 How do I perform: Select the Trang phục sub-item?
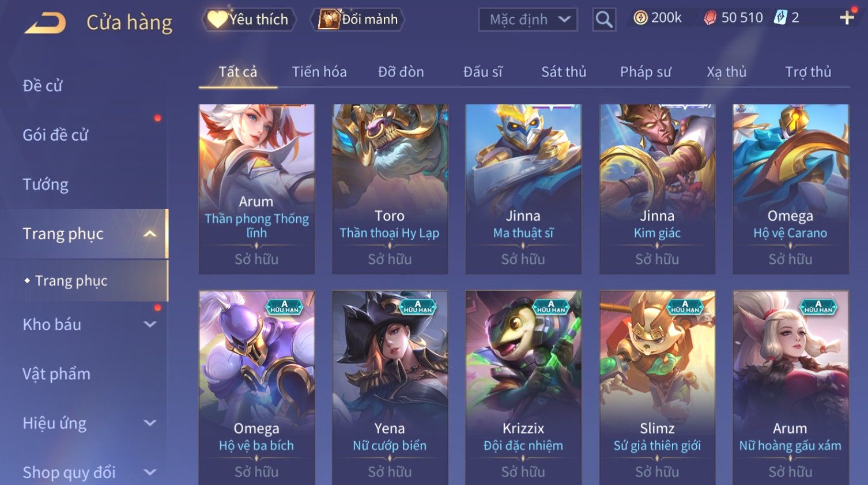[71, 281]
